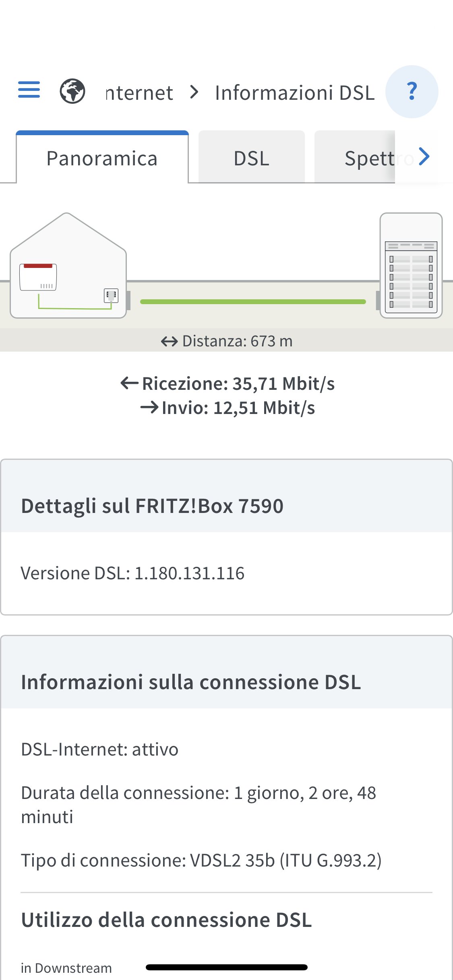
Task: Click the globe Internet icon
Action: coord(72,91)
